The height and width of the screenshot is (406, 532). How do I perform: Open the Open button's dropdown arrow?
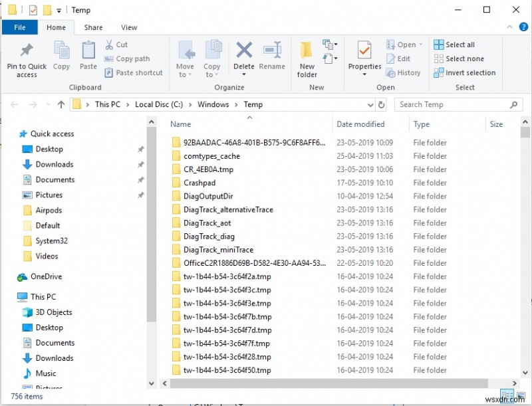click(419, 44)
